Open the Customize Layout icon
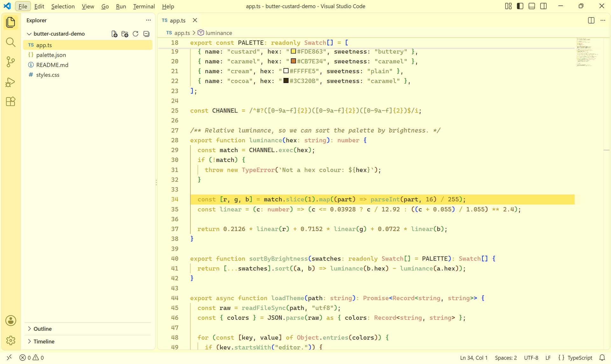611x364 pixels. (509, 6)
